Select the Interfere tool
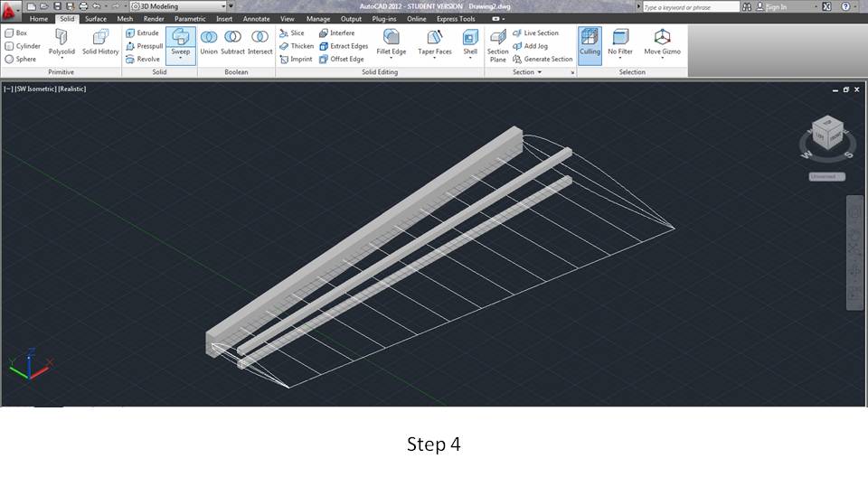The height and width of the screenshot is (477, 868). 336,33
